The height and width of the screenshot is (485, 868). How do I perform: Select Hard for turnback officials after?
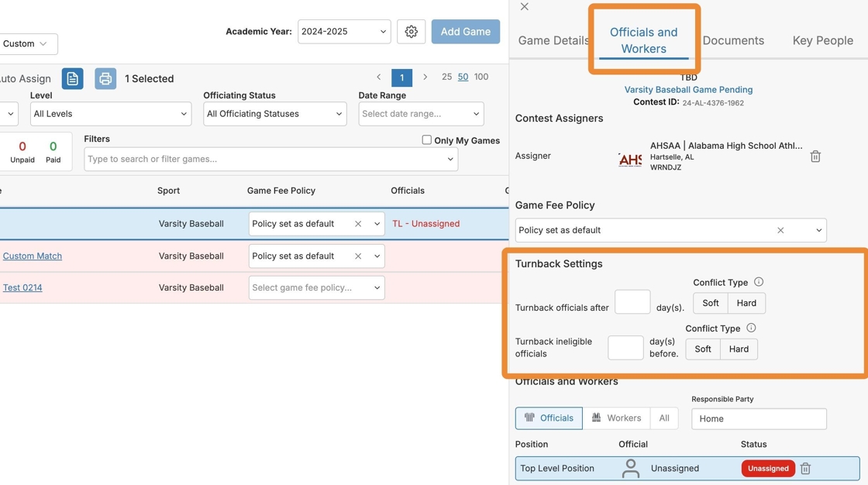pos(746,303)
